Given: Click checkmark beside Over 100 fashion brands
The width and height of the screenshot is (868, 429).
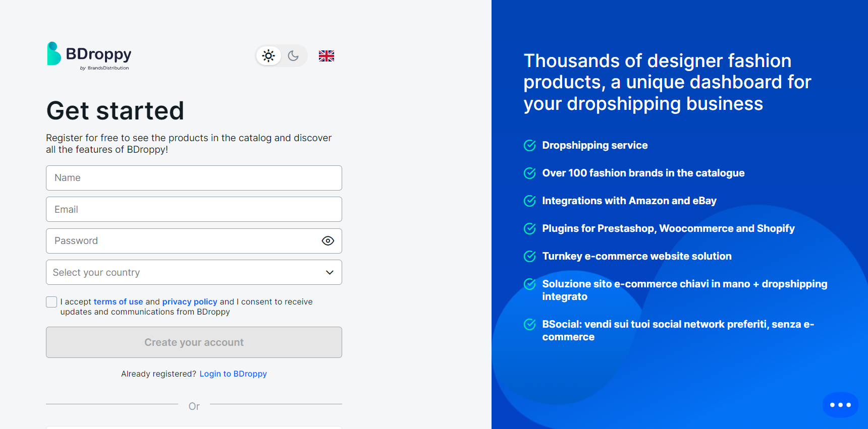Looking at the screenshot, I should point(530,173).
